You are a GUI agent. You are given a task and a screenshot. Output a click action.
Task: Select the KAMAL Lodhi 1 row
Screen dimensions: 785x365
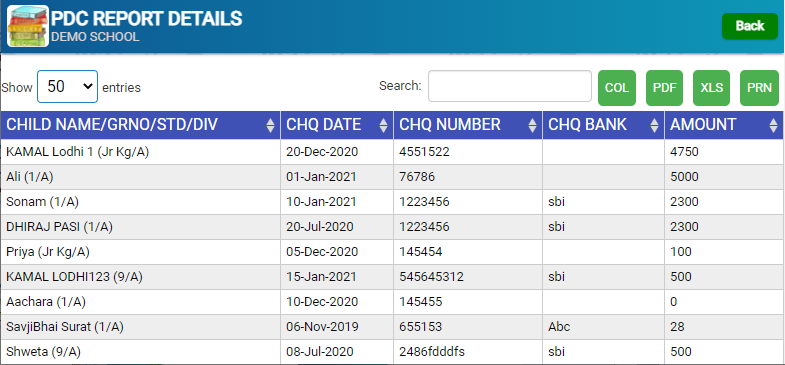point(391,152)
